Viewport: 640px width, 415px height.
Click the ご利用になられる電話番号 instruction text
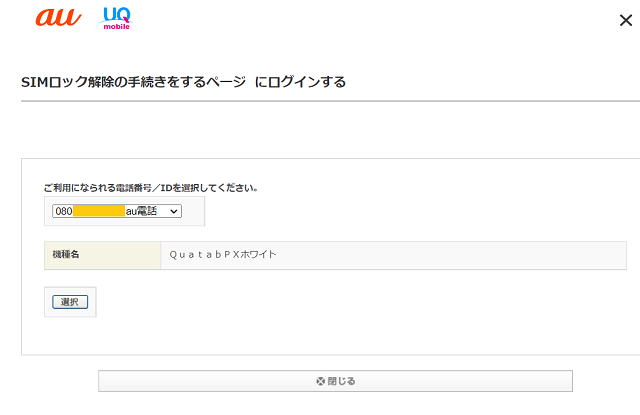point(151,188)
